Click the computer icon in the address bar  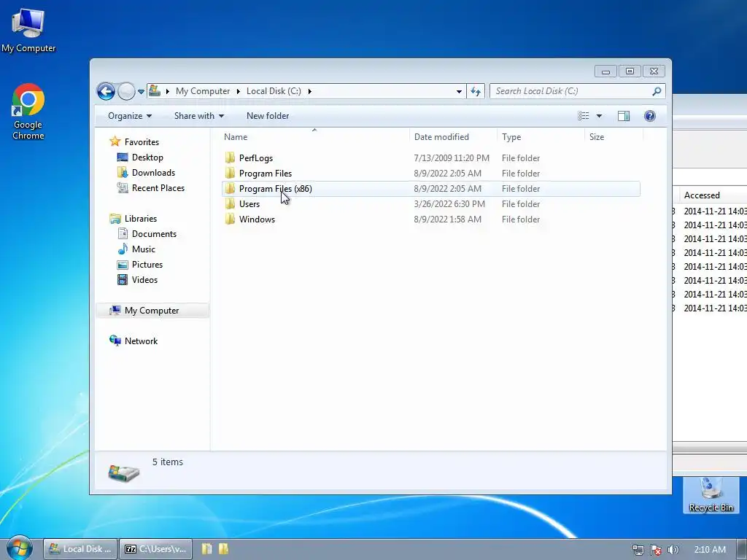(155, 90)
